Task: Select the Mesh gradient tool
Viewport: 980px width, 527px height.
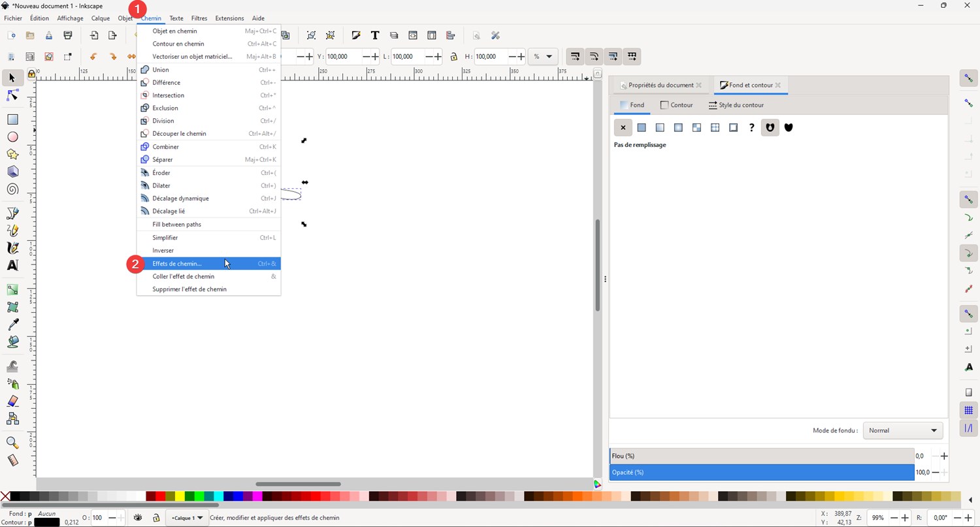Action: pos(12,307)
